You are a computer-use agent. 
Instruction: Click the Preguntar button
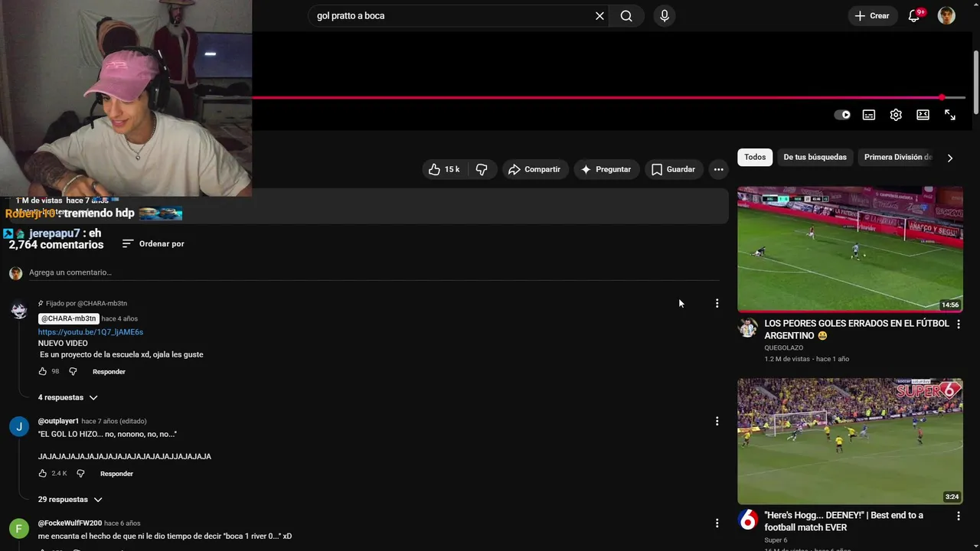(x=606, y=169)
